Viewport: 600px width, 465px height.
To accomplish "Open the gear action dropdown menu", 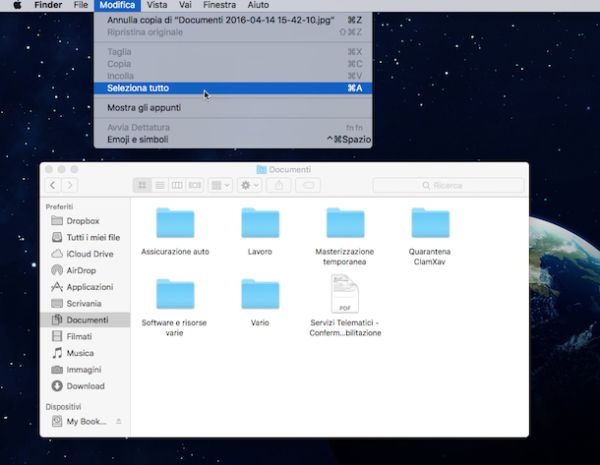I will click(x=250, y=186).
